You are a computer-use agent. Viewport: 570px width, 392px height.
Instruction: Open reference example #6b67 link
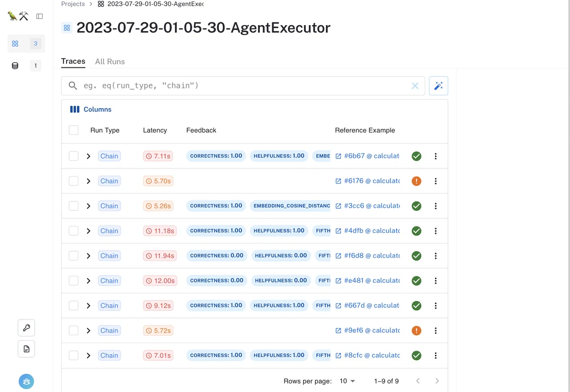coord(368,156)
